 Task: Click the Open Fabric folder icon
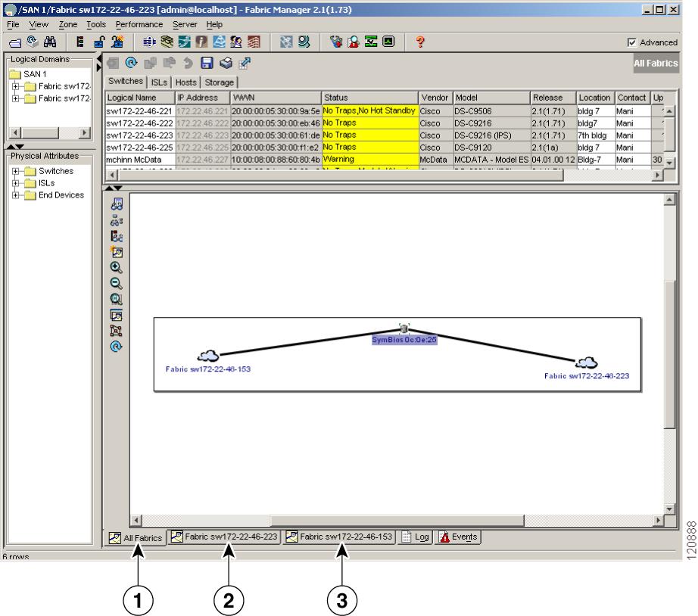[x=15, y=42]
